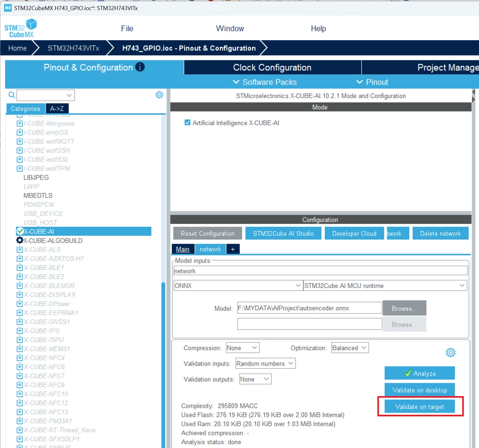Viewport: 479px width, 448px height.
Task: Click the Analyze button
Action: pos(419,373)
